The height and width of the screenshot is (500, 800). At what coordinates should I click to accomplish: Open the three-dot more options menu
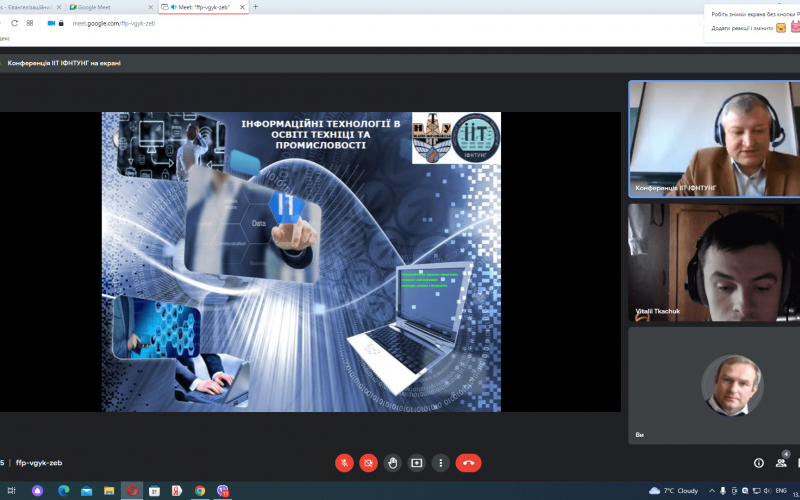tap(441, 463)
